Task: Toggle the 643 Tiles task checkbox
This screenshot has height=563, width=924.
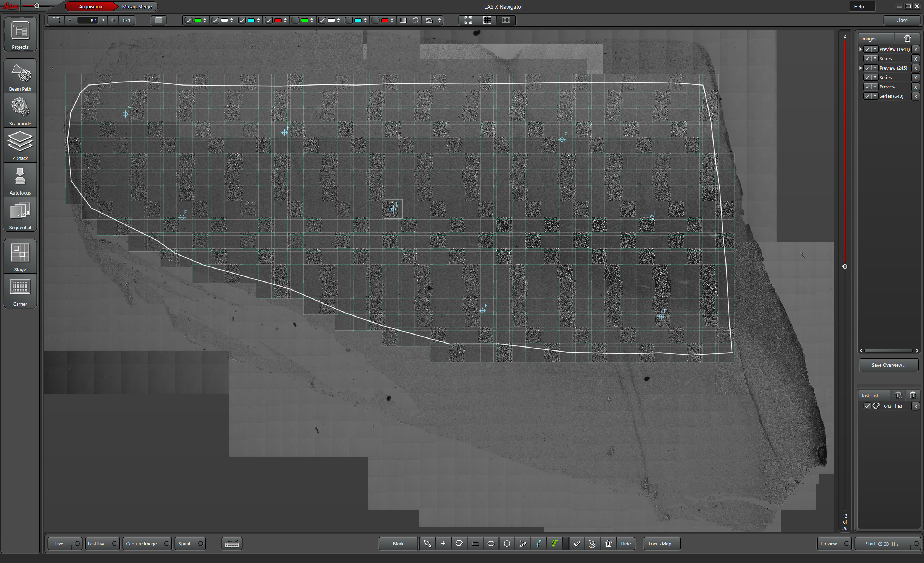Action: (x=867, y=406)
